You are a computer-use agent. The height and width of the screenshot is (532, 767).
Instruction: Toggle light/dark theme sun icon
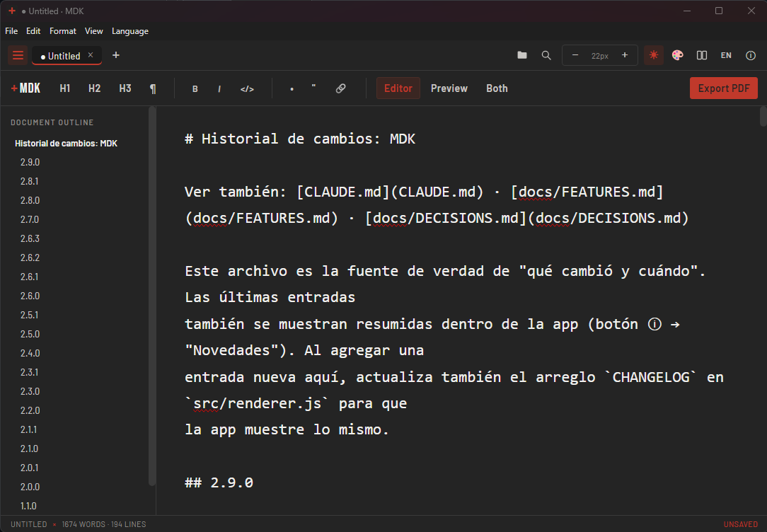pyautogui.click(x=654, y=55)
